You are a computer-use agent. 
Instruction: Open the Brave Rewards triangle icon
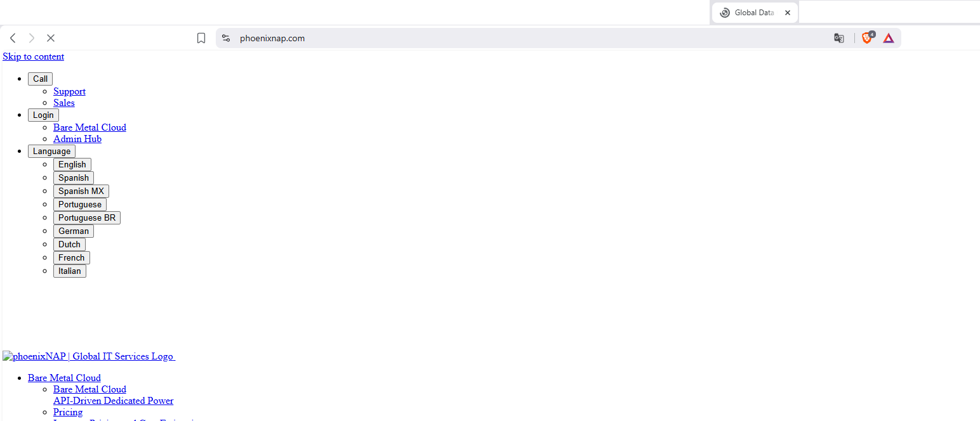click(889, 38)
